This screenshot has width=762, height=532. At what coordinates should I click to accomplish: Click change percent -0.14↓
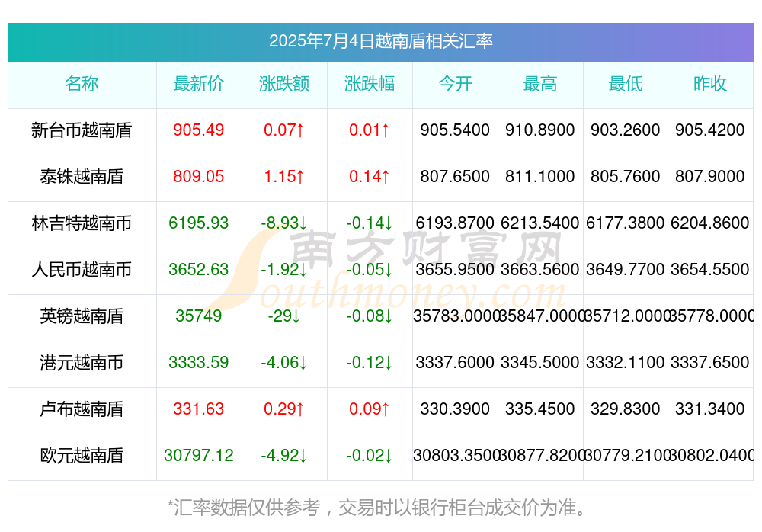[370, 223]
